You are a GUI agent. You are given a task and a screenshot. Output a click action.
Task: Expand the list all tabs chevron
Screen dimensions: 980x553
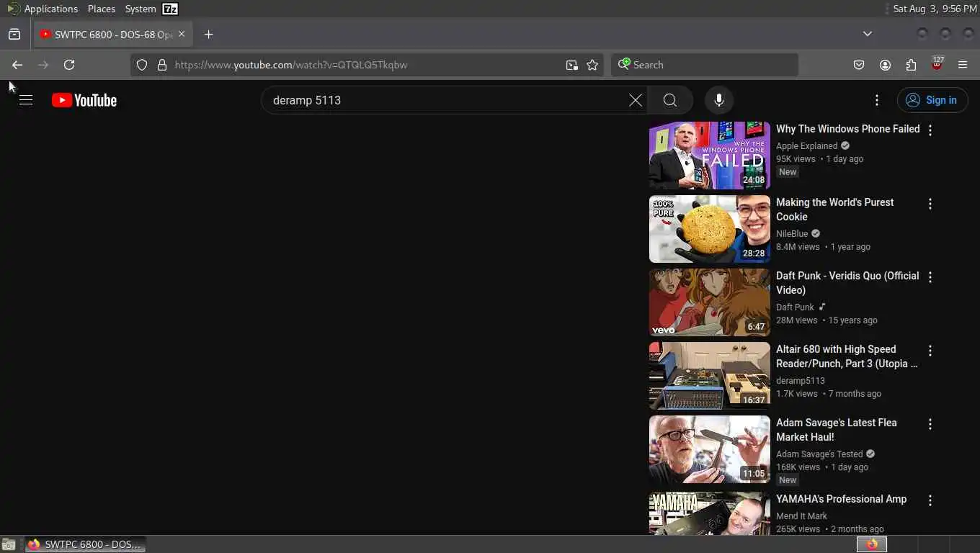[x=868, y=34]
